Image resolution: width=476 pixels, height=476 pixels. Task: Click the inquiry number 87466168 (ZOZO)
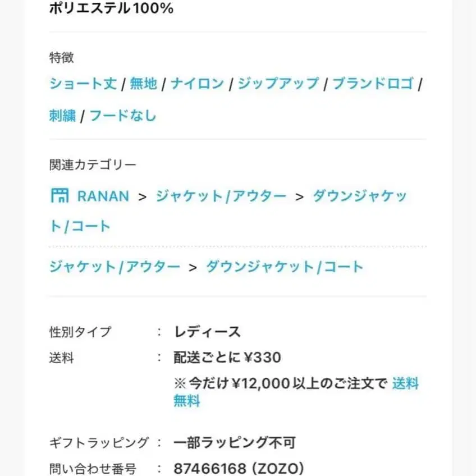point(238,468)
